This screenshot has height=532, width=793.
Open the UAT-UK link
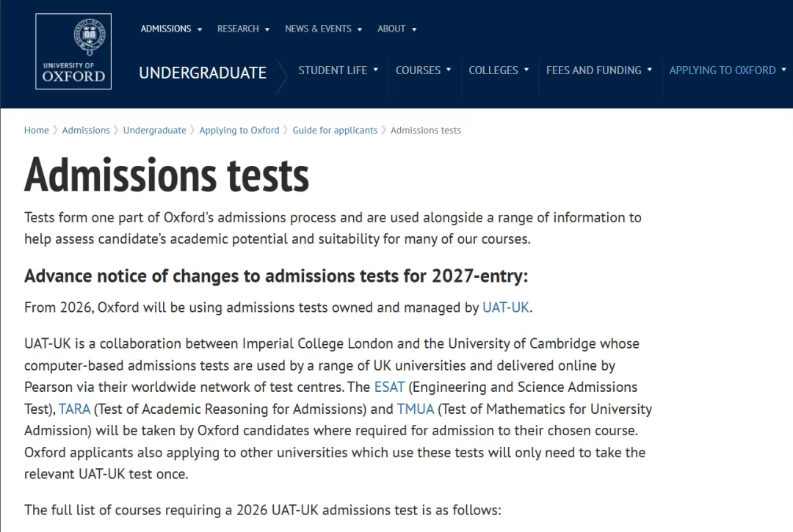(505, 307)
